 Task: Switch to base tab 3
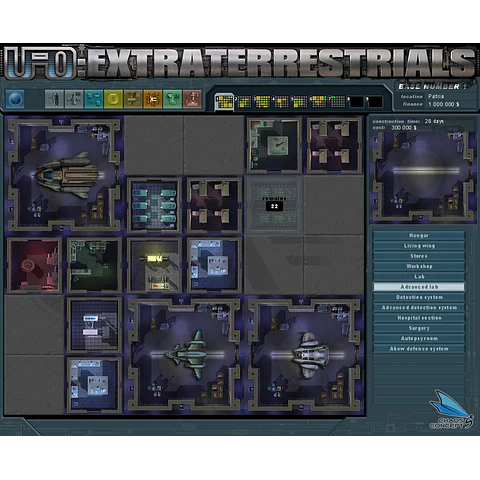coord(262,102)
